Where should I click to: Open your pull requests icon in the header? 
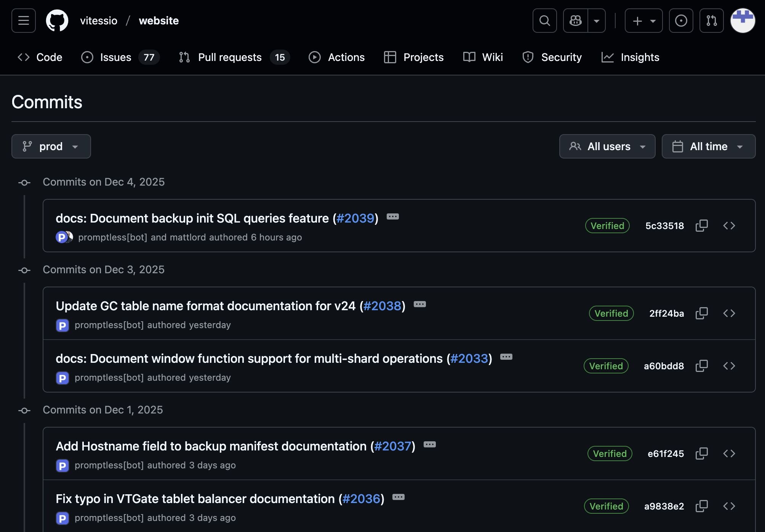[711, 21]
